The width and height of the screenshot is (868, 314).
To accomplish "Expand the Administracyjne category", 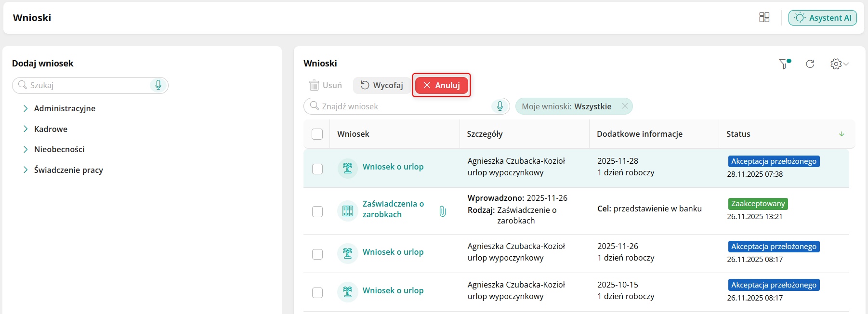I will tap(26, 108).
